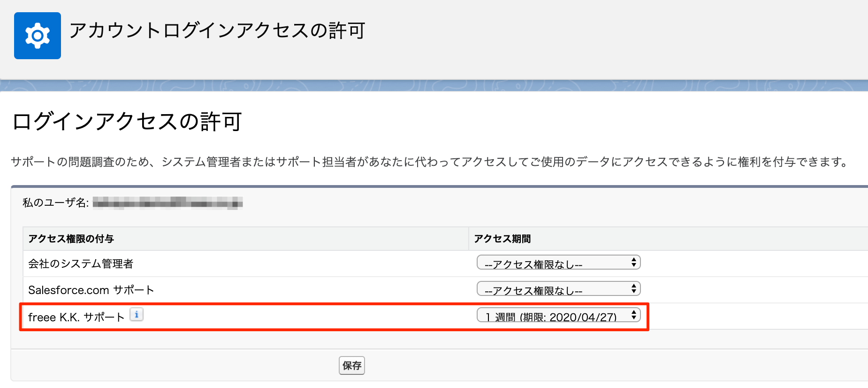Select the Salesforce.com サポート row label
Viewport: 868px width, 388px height.
click(x=91, y=290)
